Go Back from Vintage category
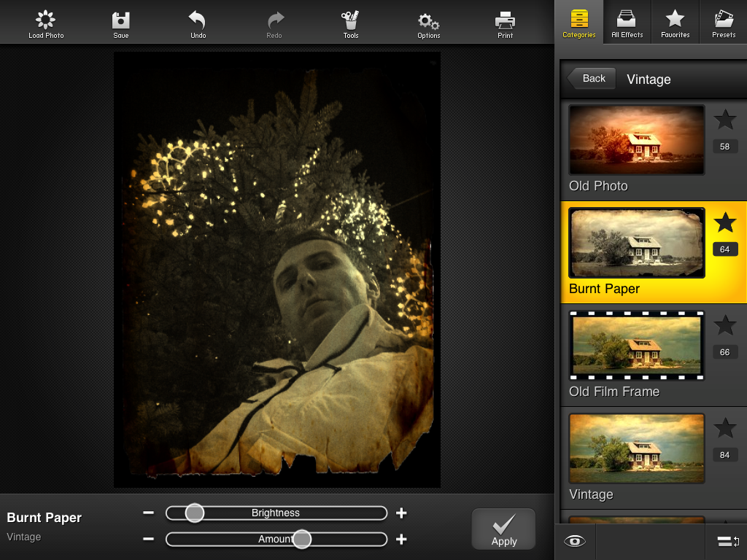 [592, 79]
